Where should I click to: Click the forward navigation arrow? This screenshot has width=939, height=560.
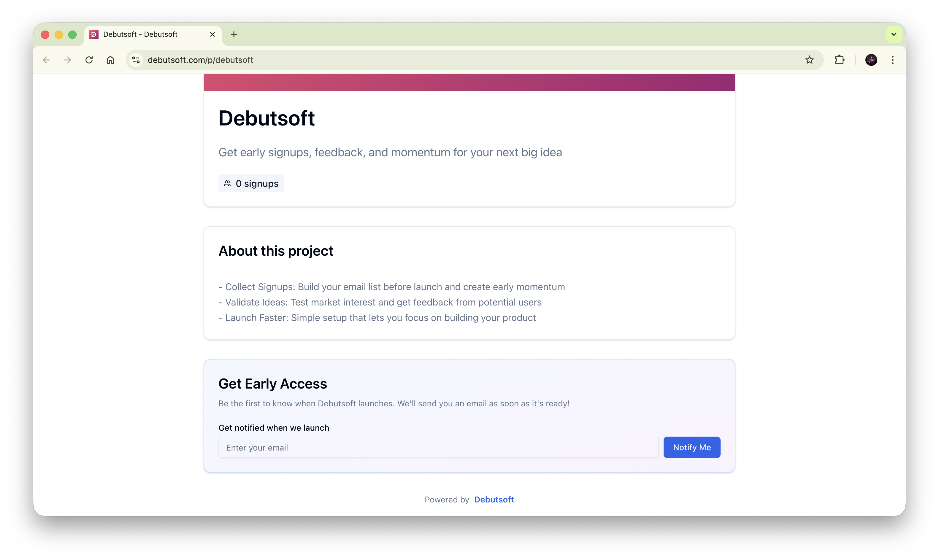coord(67,60)
